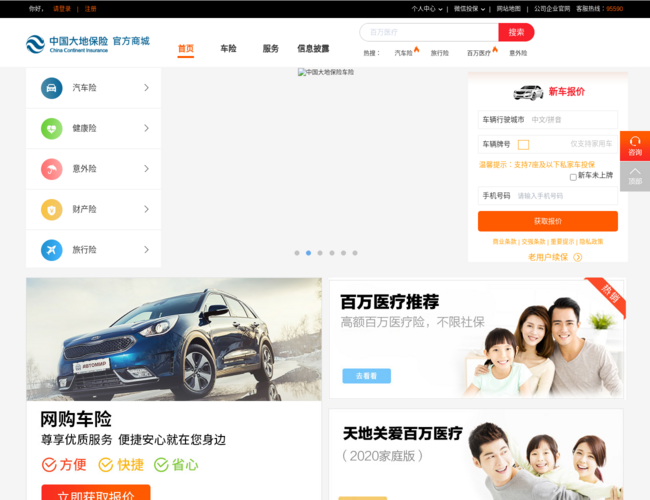Open the 信息披露 navigation tab
This screenshot has width=650, height=500.
coord(313,48)
